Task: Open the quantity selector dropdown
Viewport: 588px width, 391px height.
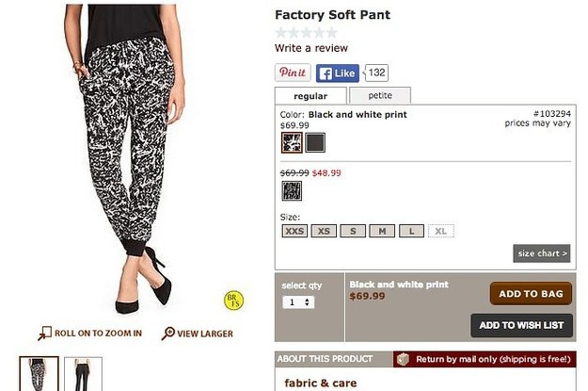Action: point(298,301)
